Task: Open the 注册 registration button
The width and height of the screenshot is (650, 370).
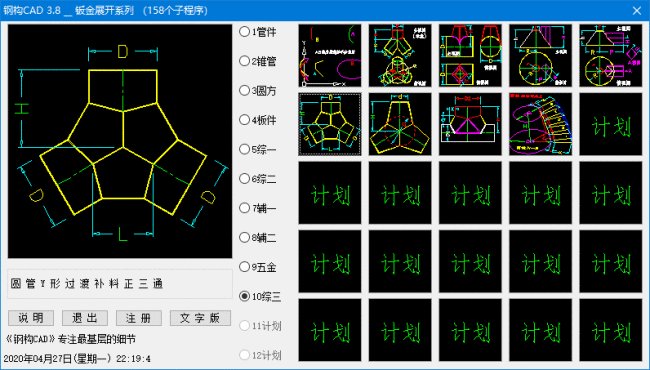Action: (139, 318)
